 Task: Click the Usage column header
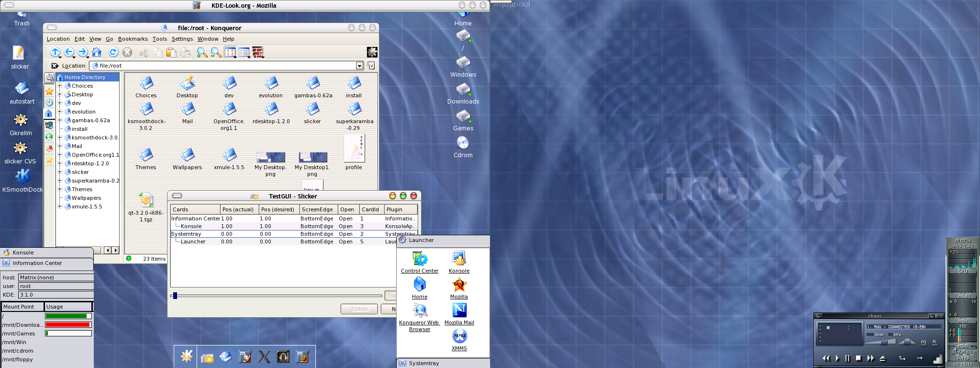(68, 307)
